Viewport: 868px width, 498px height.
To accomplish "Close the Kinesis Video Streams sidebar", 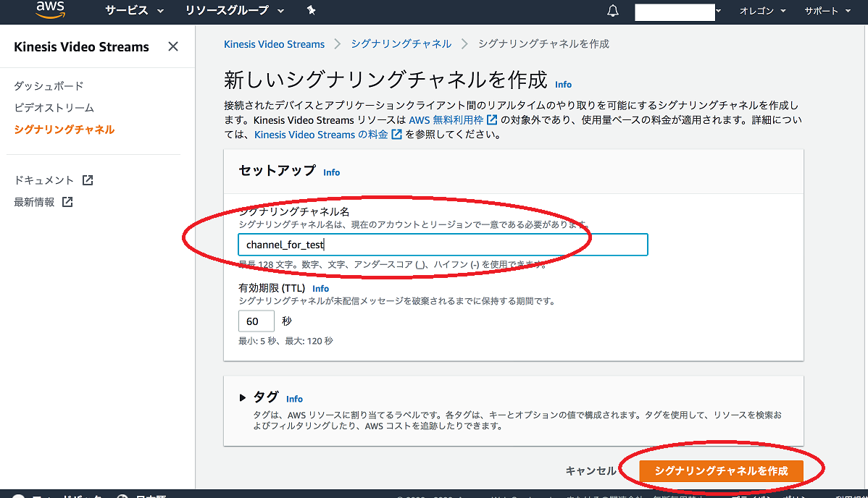I will point(173,46).
